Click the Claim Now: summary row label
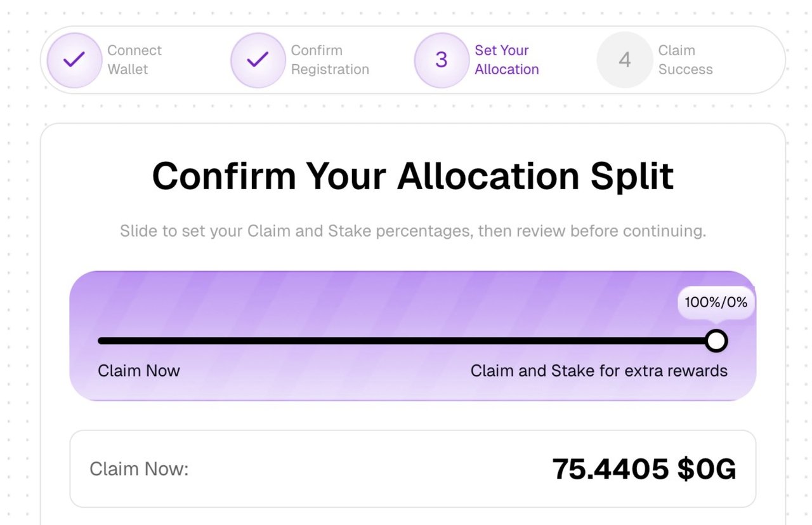 (139, 470)
